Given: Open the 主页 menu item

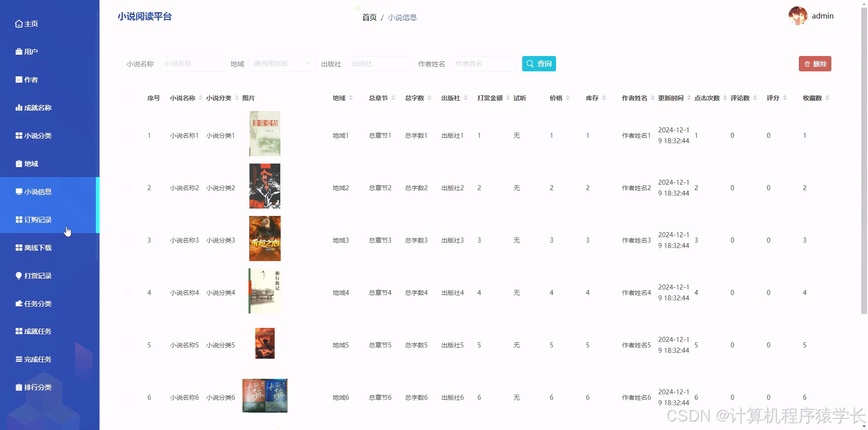Looking at the screenshot, I should [x=50, y=24].
